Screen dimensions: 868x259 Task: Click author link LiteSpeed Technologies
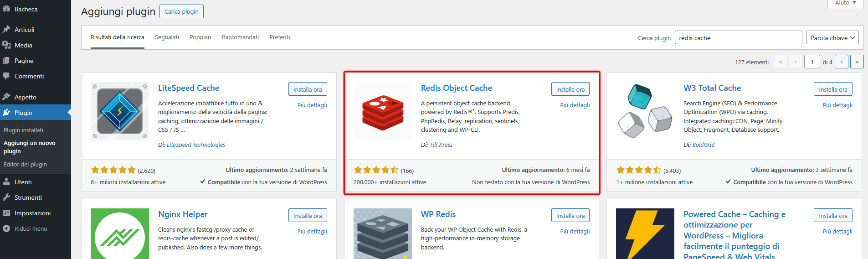196,145
